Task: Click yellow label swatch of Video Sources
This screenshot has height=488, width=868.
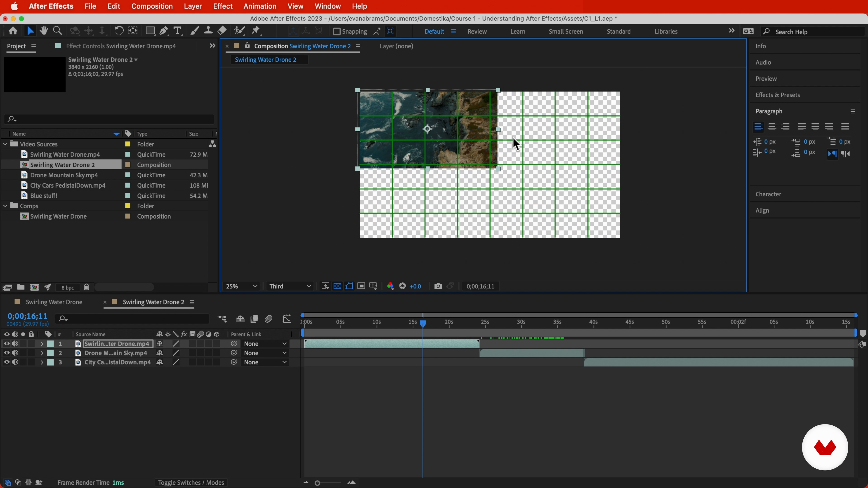Action: 128,144
